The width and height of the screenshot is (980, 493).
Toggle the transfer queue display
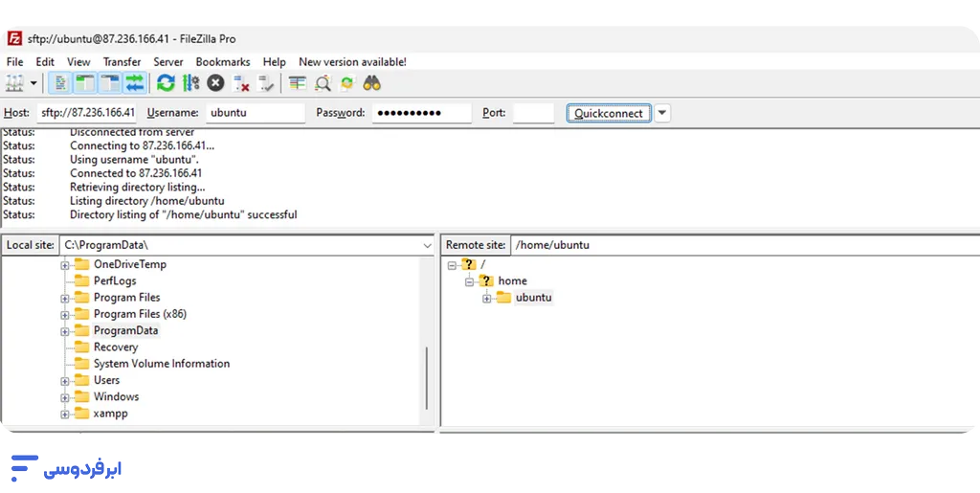pos(134,83)
